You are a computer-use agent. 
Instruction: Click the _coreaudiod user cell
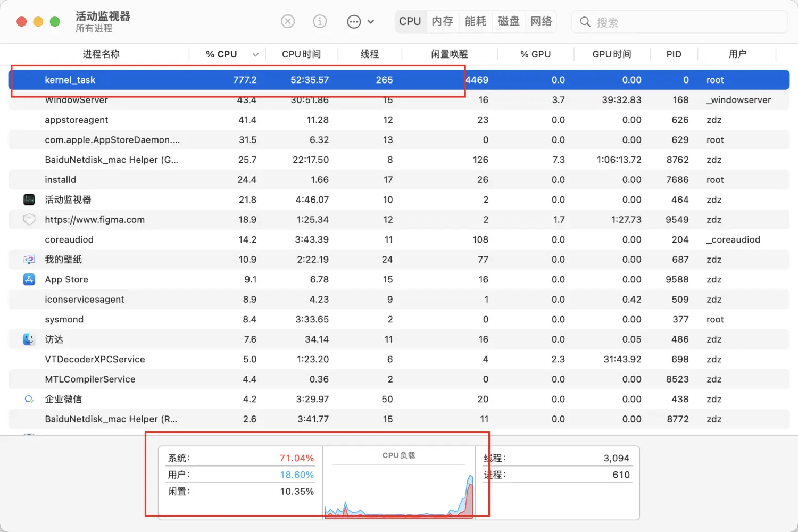tap(733, 239)
